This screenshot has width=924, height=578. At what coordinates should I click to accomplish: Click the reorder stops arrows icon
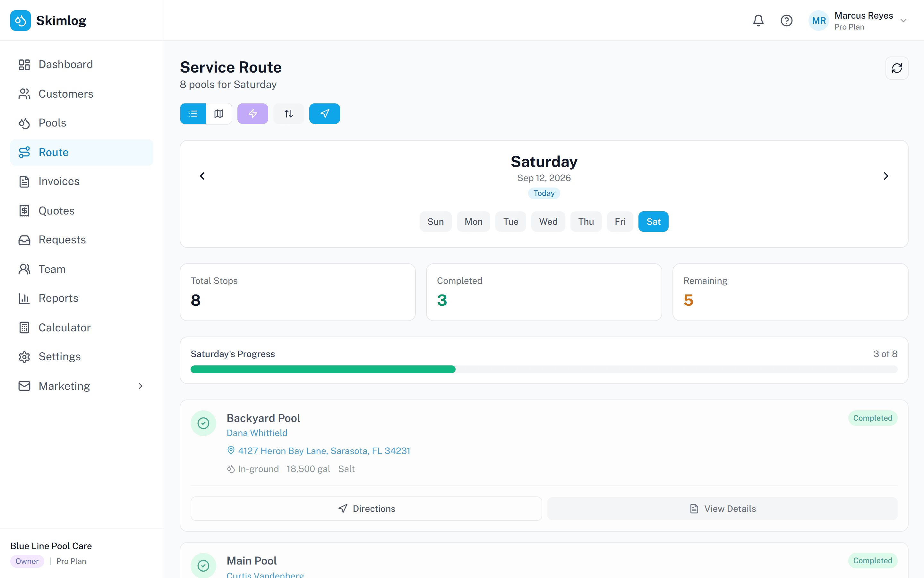coord(289,114)
